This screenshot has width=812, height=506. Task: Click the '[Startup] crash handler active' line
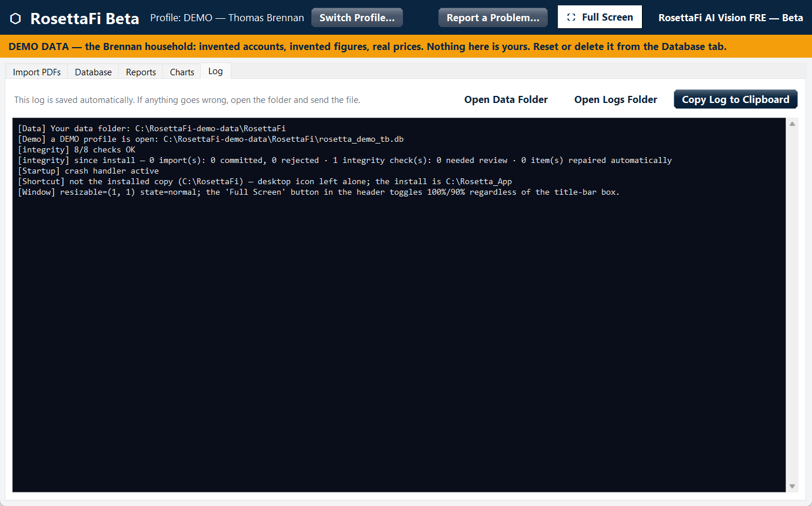point(88,171)
